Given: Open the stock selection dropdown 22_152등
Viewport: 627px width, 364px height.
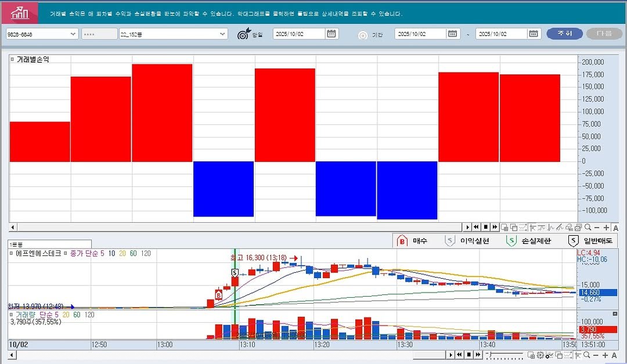Looking at the screenshot, I should coord(223,34).
